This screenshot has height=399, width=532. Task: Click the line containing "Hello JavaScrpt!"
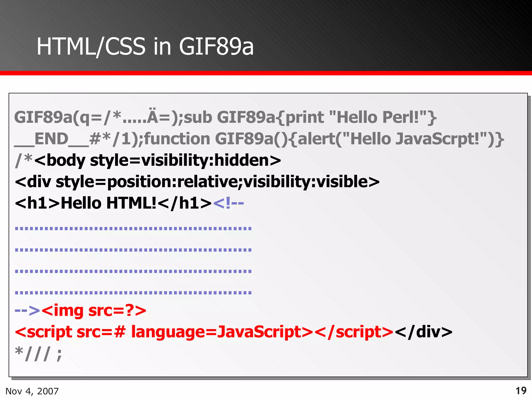click(259, 139)
